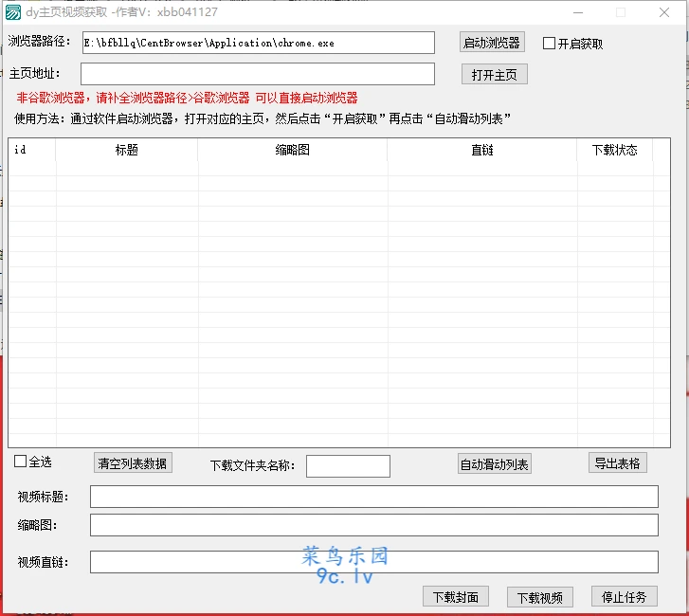Click the app icon in title bar
Image resolution: width=689 pixels, height=616 pixels.
[x=13, y=12]
